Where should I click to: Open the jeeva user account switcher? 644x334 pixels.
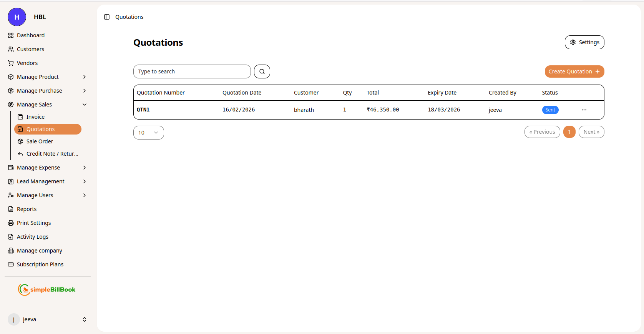[47, 319]
